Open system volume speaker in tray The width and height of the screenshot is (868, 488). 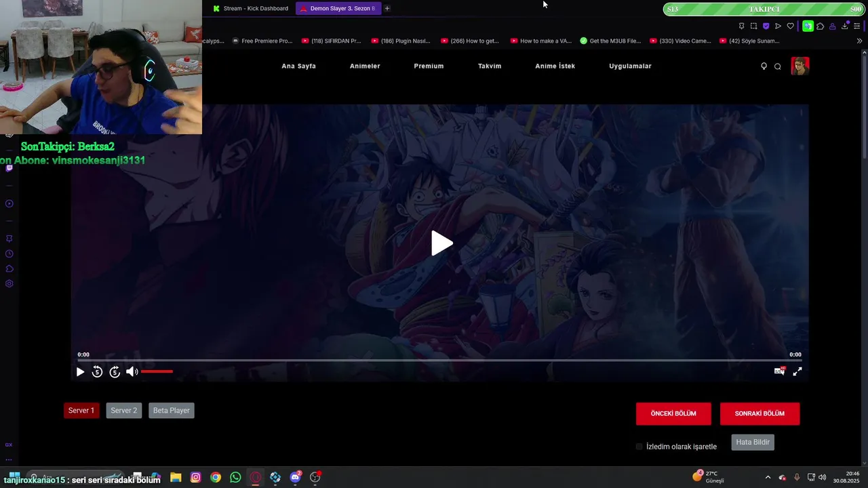(x=823, y=477)
